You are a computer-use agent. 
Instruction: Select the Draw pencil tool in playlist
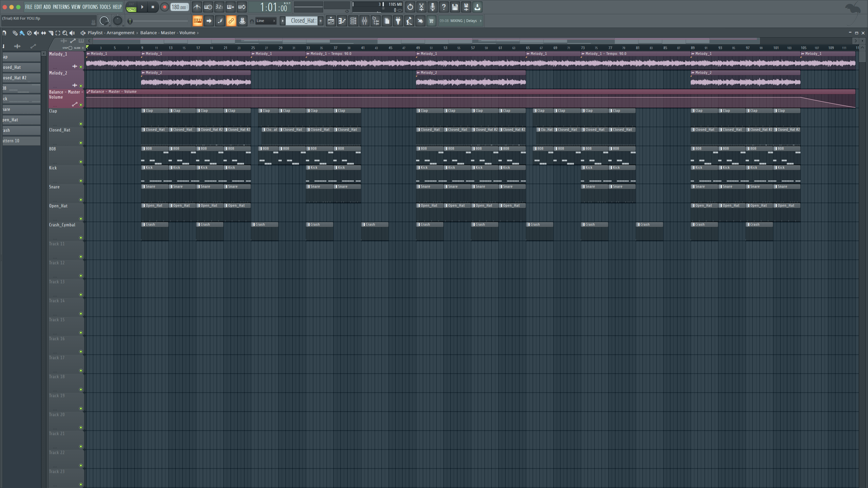[x=15, y=33]
